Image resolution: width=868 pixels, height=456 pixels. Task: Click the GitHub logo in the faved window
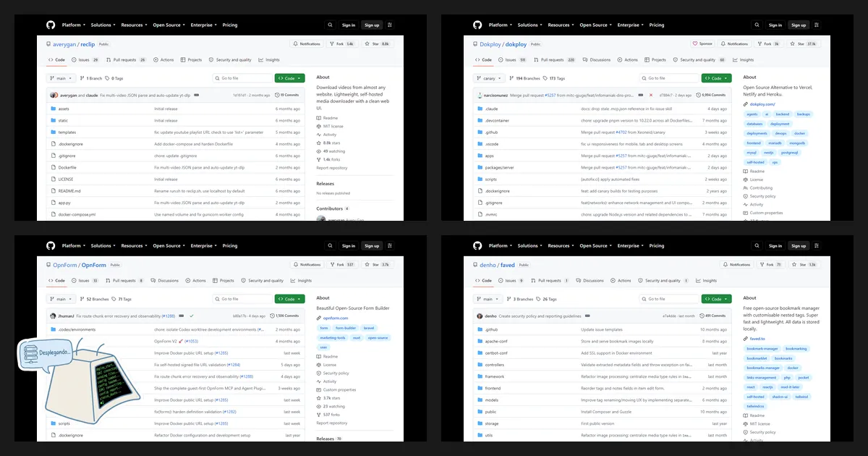point(477,245)
